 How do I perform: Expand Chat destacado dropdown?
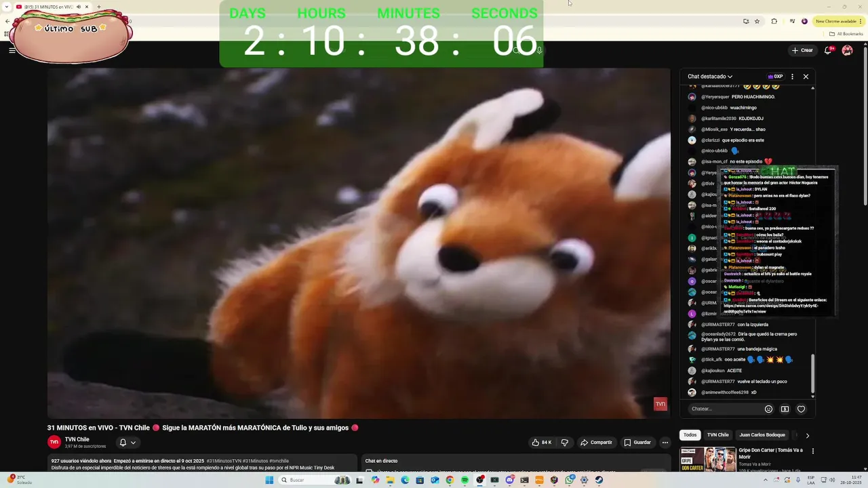coord(710,77)
